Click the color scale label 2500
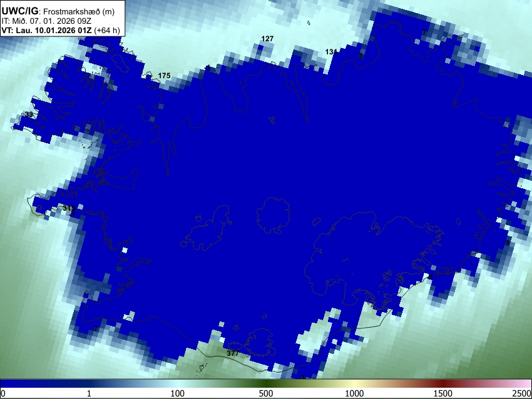The height and width of the screenshot is (399, 532). [522, 393]
